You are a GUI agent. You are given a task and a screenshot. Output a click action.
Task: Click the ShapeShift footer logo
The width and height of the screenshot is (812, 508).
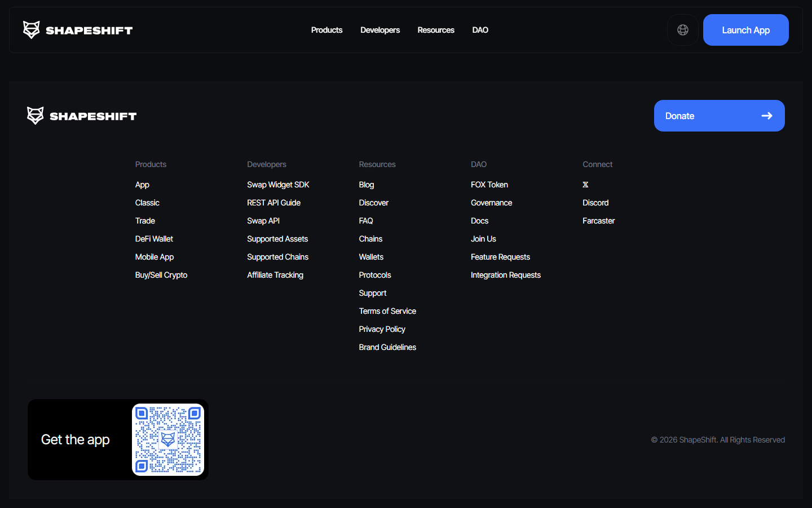(82, 116)
